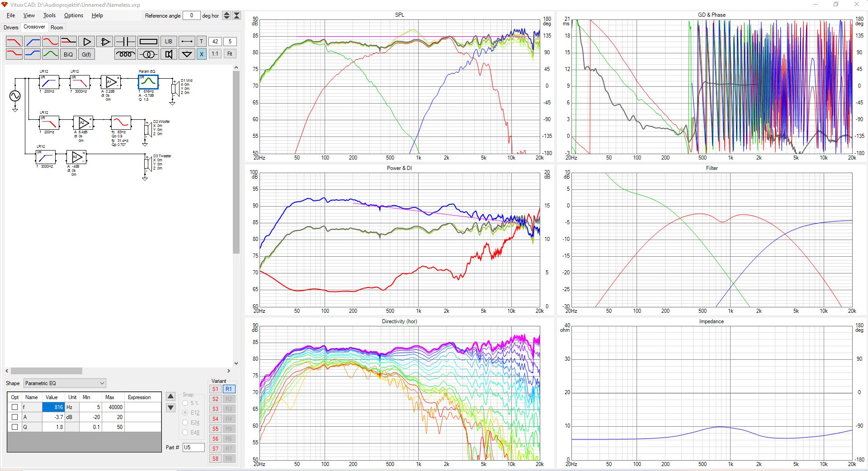The height and width of the screenshot is (471, 868).
Task: Open the Shape dropdown showing Parametric EQ
Action: pos(65,383)
